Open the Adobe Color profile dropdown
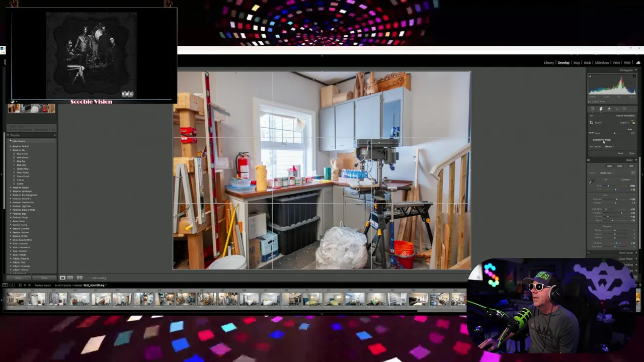Viewport: 644px width, 362px height. [x=607, y=173]
